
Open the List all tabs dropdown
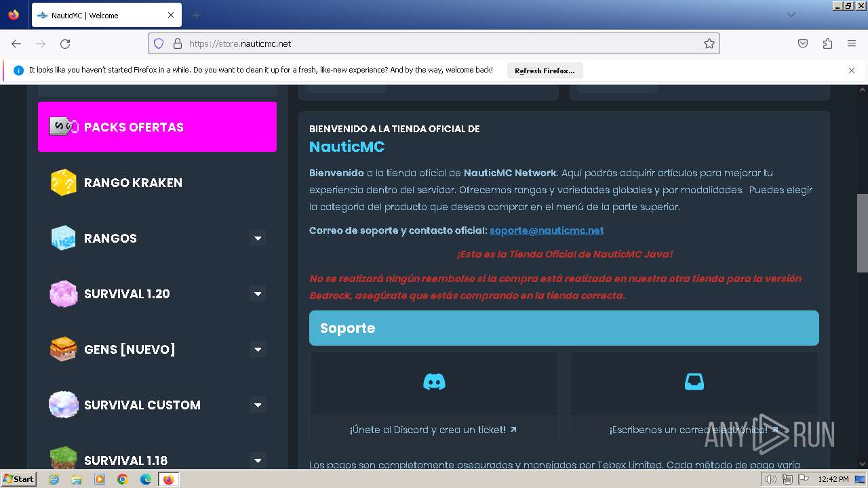tap(791, 15)
